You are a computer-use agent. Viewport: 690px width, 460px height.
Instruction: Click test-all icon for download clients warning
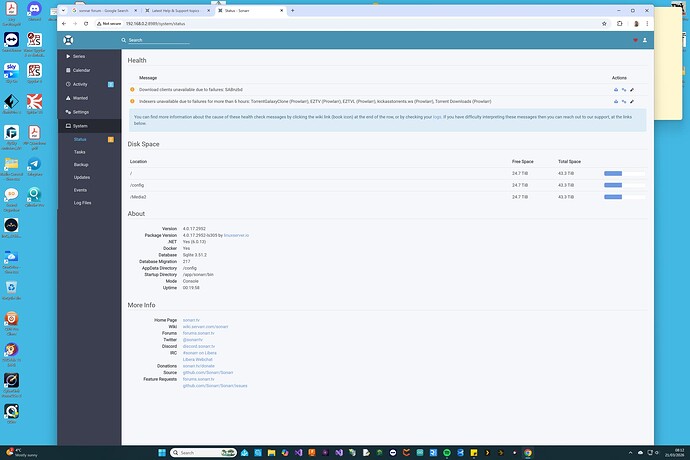pyautogui.click(x=624, y=89)
